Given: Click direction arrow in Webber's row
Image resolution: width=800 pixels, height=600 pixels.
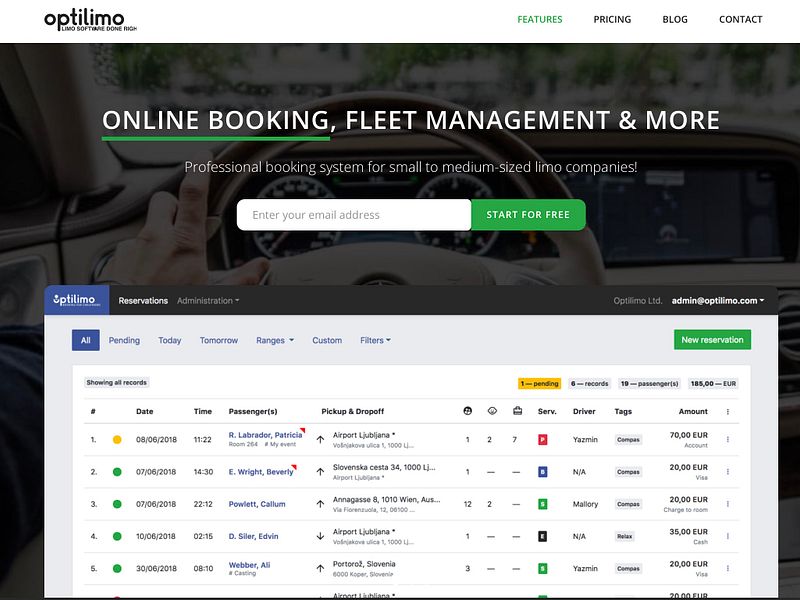Looking at the screenshot, I should tap(320, 568).
